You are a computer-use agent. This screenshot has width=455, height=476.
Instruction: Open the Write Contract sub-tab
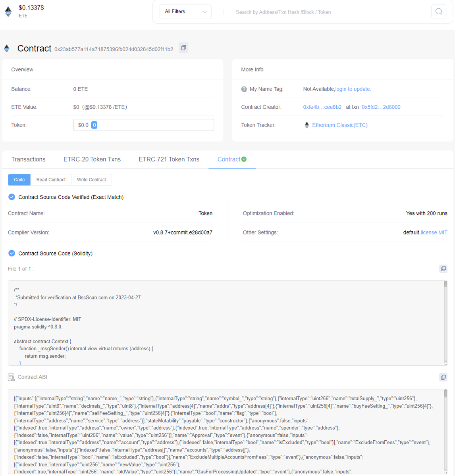point(91,180)
